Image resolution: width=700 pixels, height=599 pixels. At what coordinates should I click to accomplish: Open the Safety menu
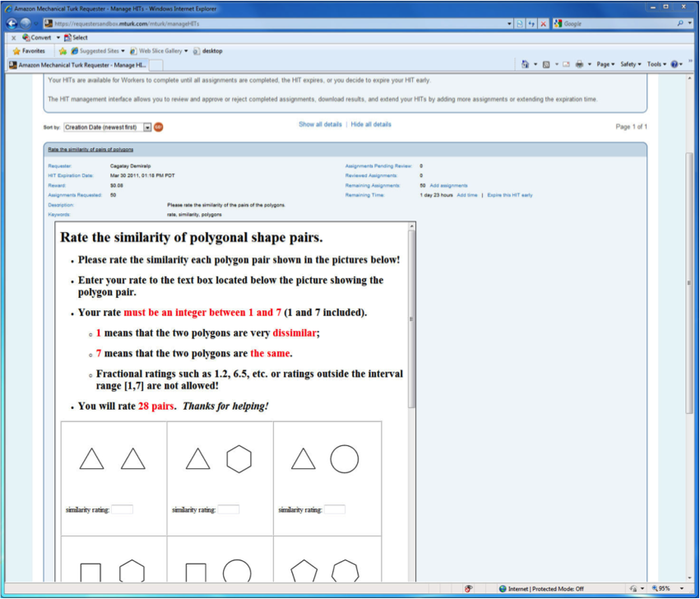click(630, 64)
